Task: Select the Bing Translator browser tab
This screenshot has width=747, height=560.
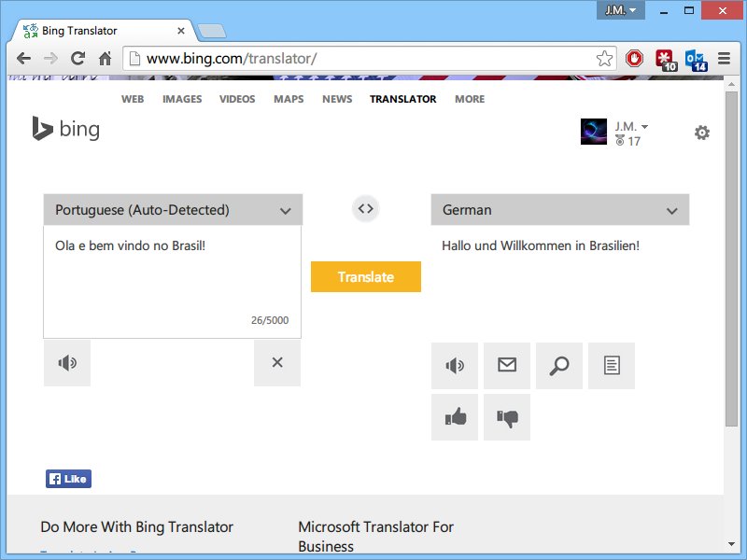Action: 104,31
